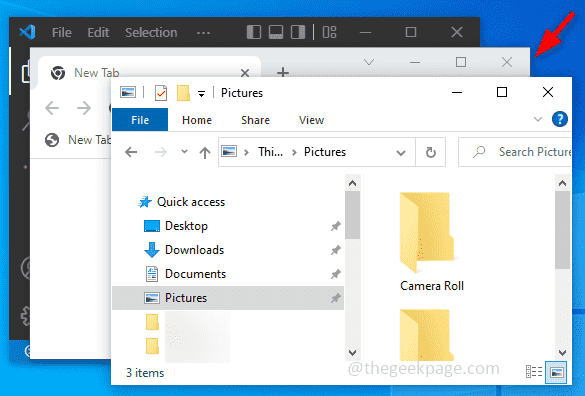
Task: Click New folder icon in Quick Access Toolbar
Action: (183, 93)
